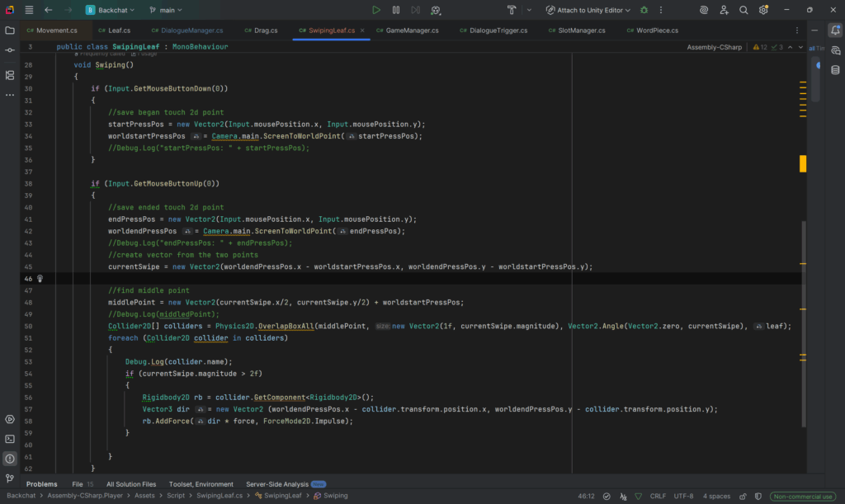Click the Backchat breadcrumb
This screenshot has height=504, width=845.
21,496
